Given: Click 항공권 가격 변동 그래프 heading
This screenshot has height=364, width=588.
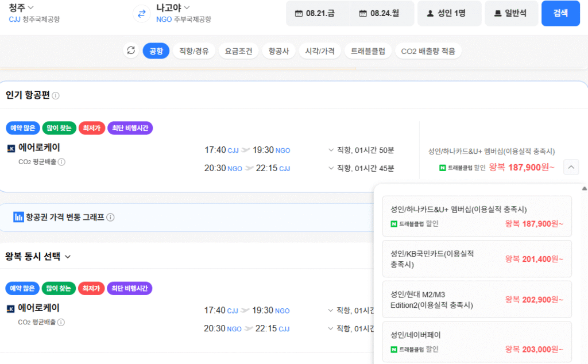Looking at the screenshot, I should click(x=65, y=218).
